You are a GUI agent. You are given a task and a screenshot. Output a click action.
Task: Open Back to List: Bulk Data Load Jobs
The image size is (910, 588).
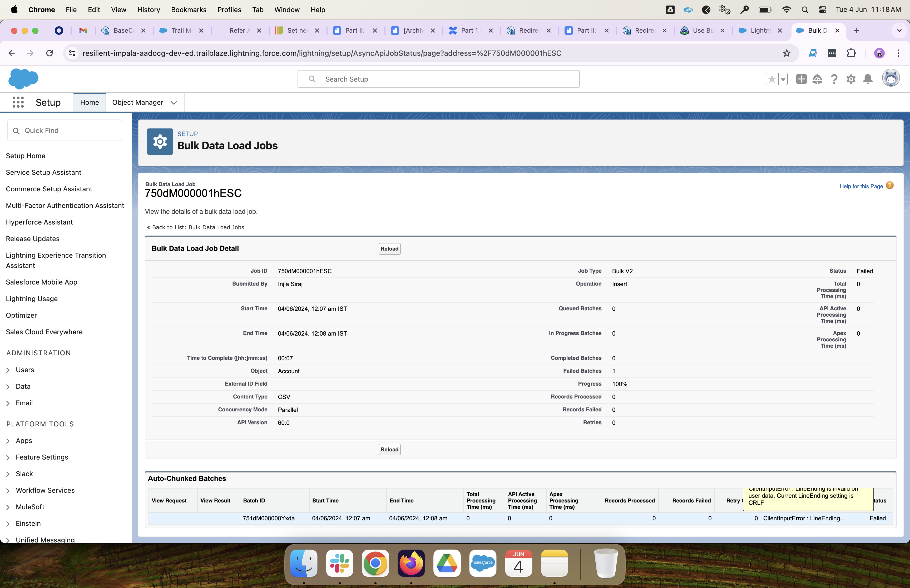(x=198, y=227)
